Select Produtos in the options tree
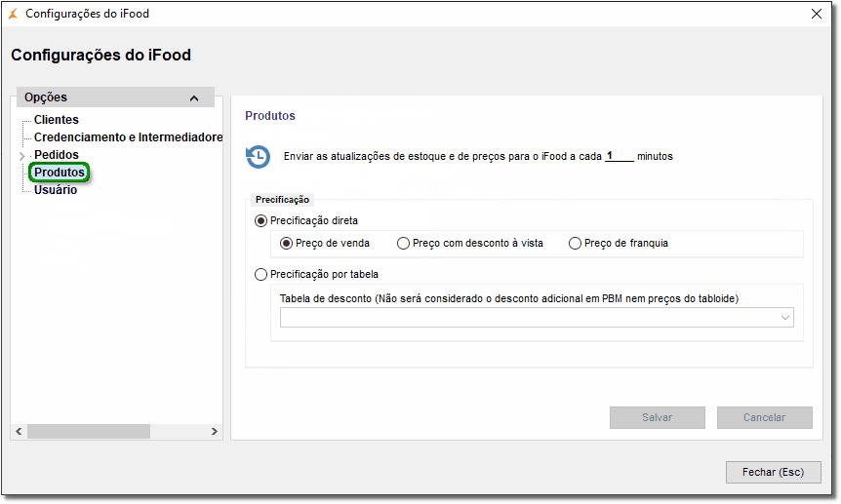Image resolution: width=841 pixels, height=504 pixels. click(59, 173)
